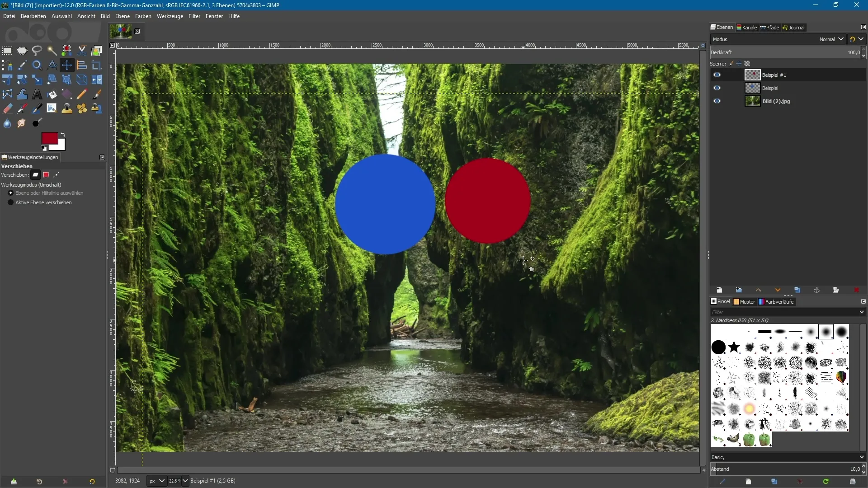This screenshot has width=868, height=488.
Task: Select the Text tool
Action: click(x=37, y=94)
